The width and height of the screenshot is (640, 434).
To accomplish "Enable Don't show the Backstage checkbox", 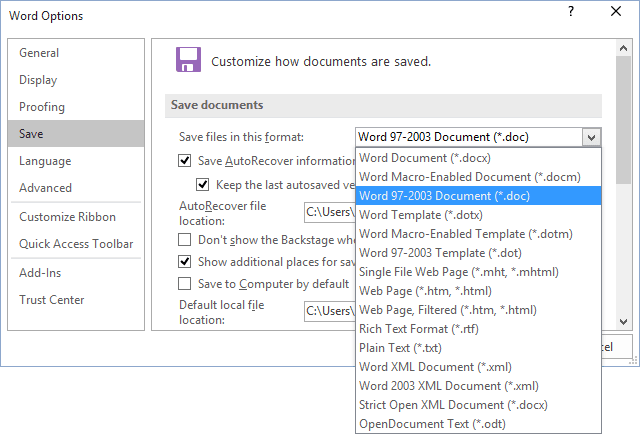I will 184,239.
